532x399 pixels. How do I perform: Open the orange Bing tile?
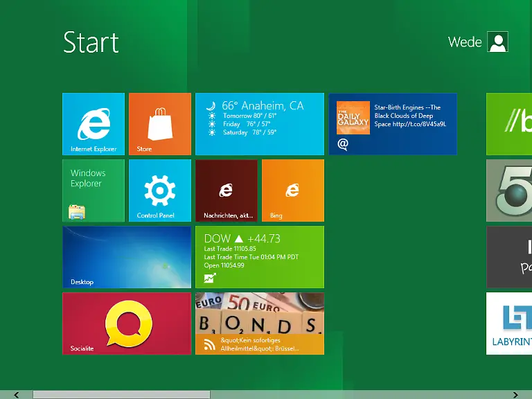point(293,190)
